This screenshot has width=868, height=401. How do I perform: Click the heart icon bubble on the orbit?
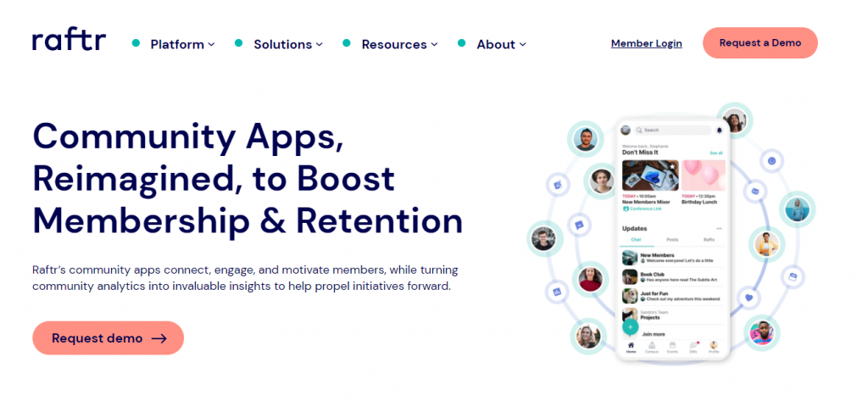click(x=748, y=298)
